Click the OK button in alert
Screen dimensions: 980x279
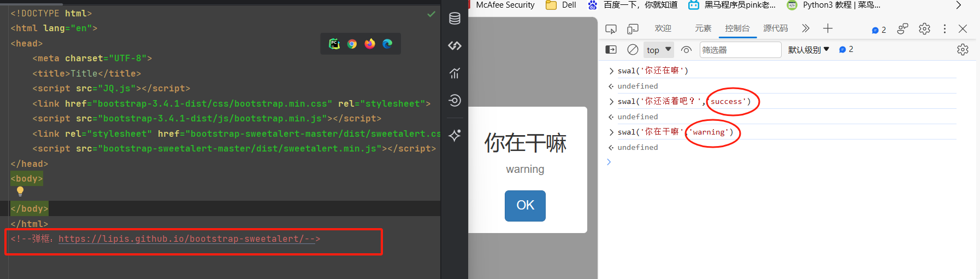tap(525, 206)
